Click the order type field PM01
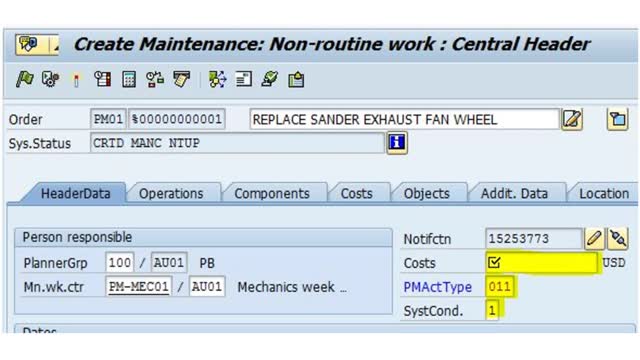The height and width of the screenshot is (360, 640). coord(108,120)
